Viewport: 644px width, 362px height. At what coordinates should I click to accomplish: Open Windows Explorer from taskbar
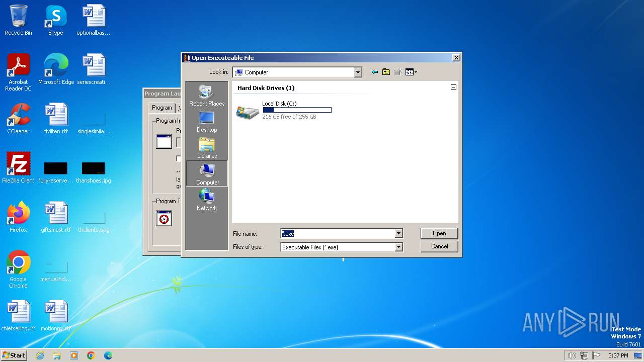(x=57, y=355)
